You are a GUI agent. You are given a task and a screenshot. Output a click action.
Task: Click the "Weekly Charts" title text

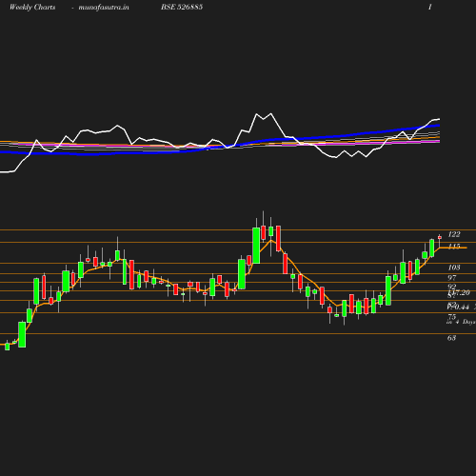[32, 7]
